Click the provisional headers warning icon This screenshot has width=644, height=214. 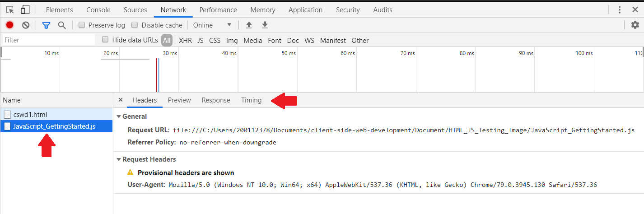131,172
